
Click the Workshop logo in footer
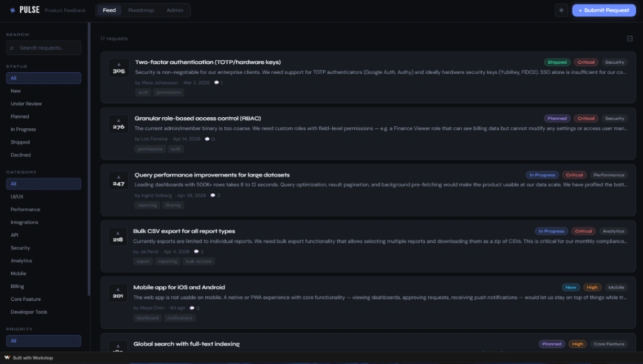tap(7, 357)
